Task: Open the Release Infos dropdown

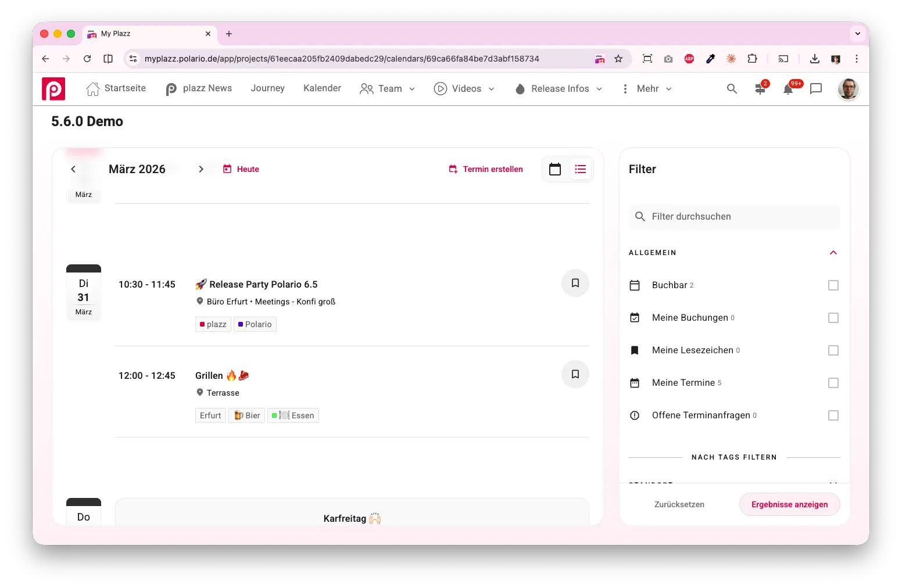Action: (559, 89)
